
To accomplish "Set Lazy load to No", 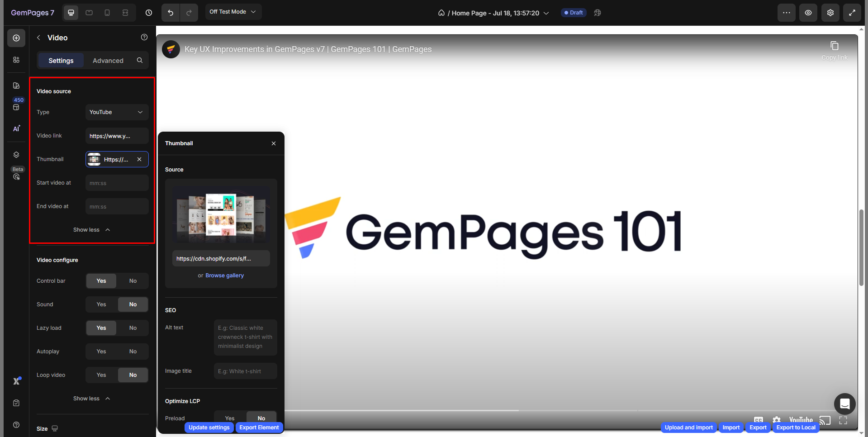I will point(133,328).
